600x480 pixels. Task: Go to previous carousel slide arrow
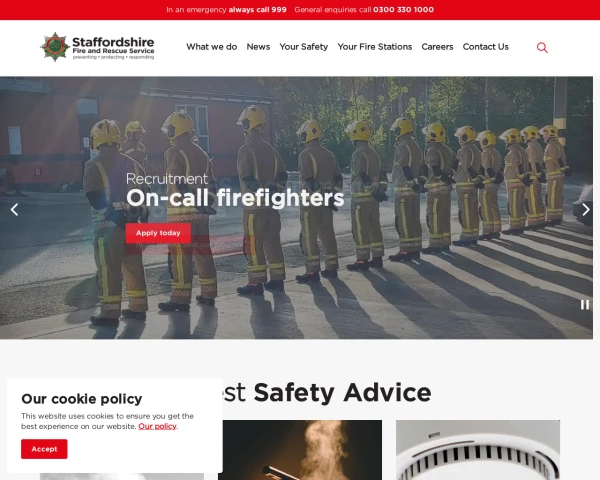click(x=15, y=209)
